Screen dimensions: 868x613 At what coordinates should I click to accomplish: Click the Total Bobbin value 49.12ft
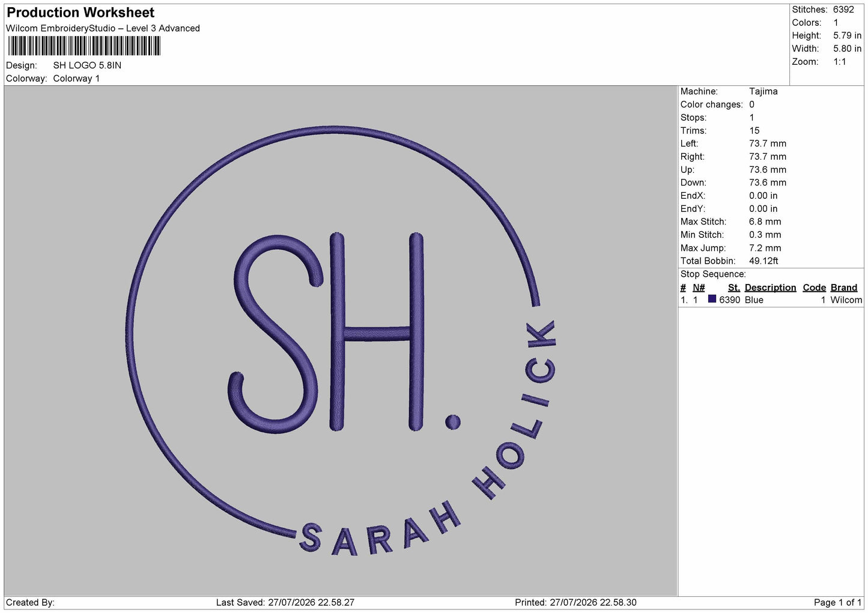tap(763, 261)
